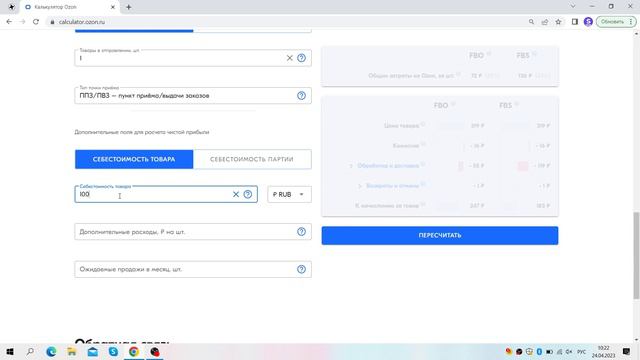Open the Windows notification center

point(626,351)
